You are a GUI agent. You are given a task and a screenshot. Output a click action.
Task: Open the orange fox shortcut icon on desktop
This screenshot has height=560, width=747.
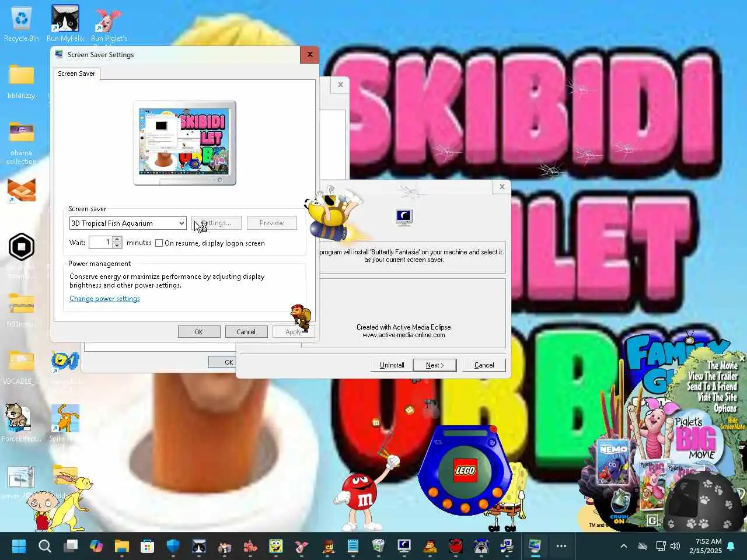(22, 191)
